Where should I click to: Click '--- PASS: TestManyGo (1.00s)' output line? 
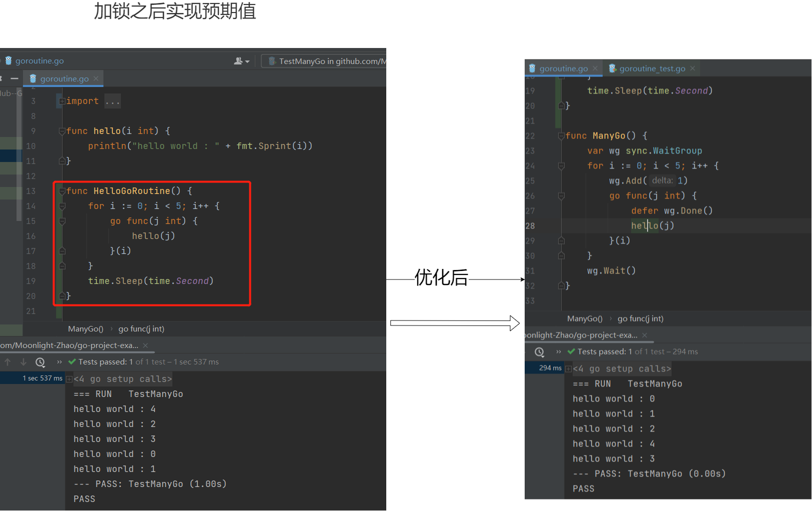point(150,484)
